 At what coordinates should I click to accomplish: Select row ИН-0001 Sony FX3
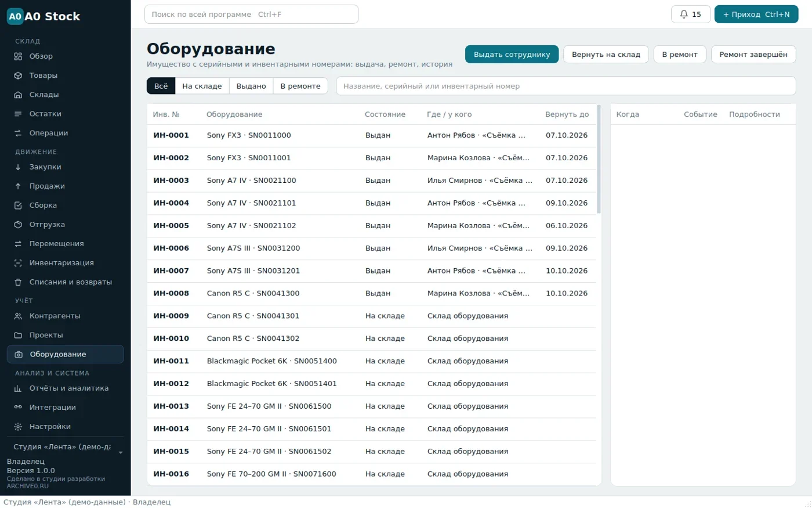[372, 136]
